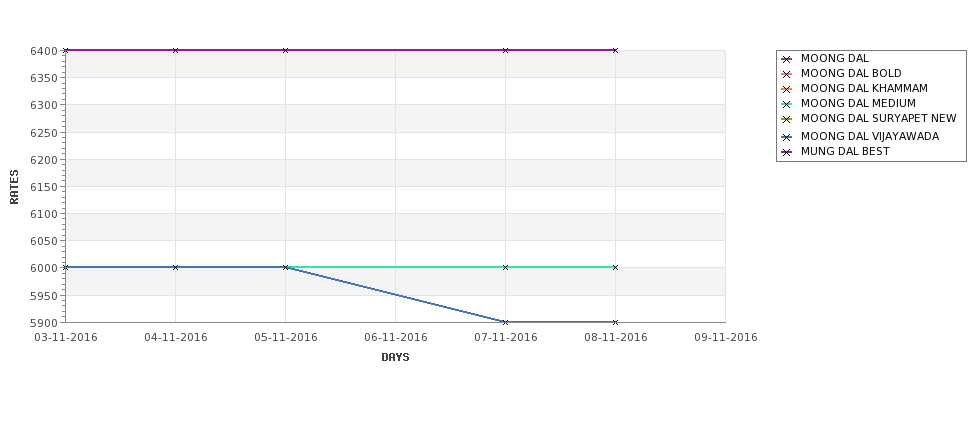Screen dimensions: 975x429
Task: Click the 6400 rate axis label
Action: click(x=44, y=51)
